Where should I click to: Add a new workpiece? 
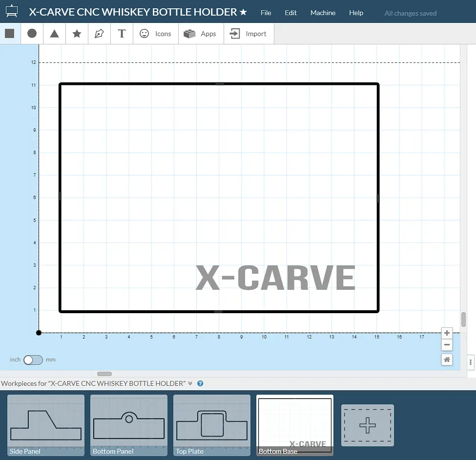[x=367, y=425]
